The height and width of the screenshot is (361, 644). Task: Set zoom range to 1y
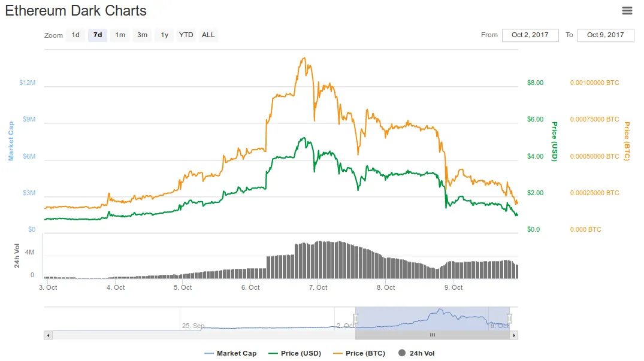(x=164, y=35)
